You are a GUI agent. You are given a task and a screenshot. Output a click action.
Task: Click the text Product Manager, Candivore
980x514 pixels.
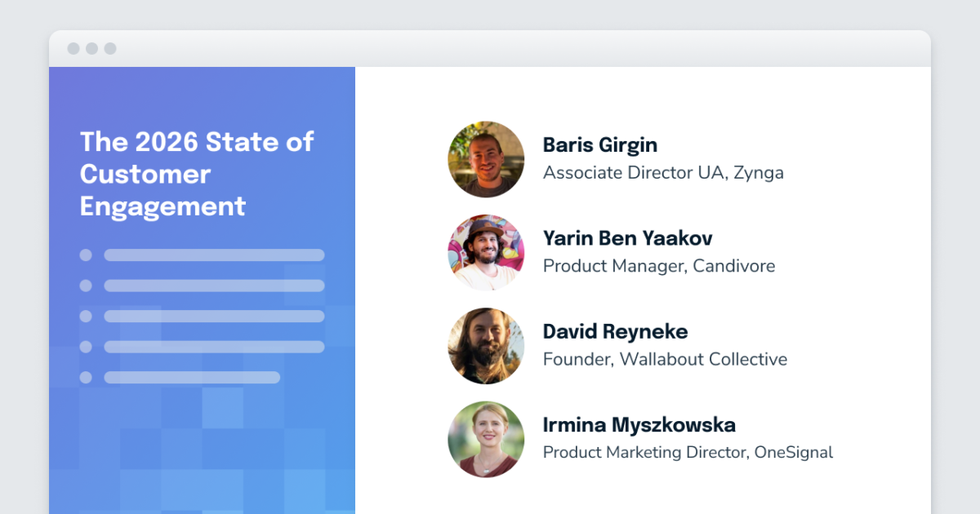(x=659, y=266)
